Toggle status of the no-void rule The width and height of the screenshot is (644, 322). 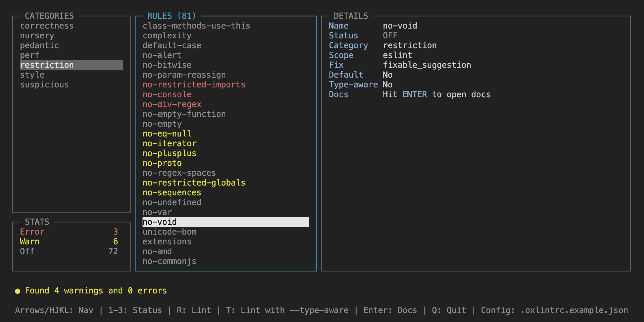(x=160, y=222)
